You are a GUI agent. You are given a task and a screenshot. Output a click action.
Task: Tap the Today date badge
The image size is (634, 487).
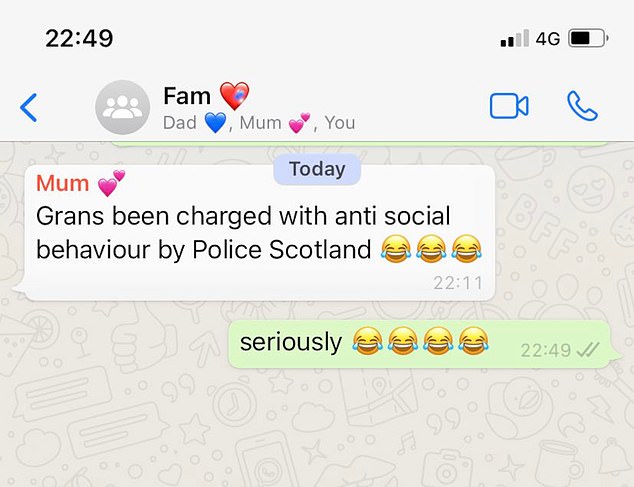pyautogui.click(x=317, y=169)
